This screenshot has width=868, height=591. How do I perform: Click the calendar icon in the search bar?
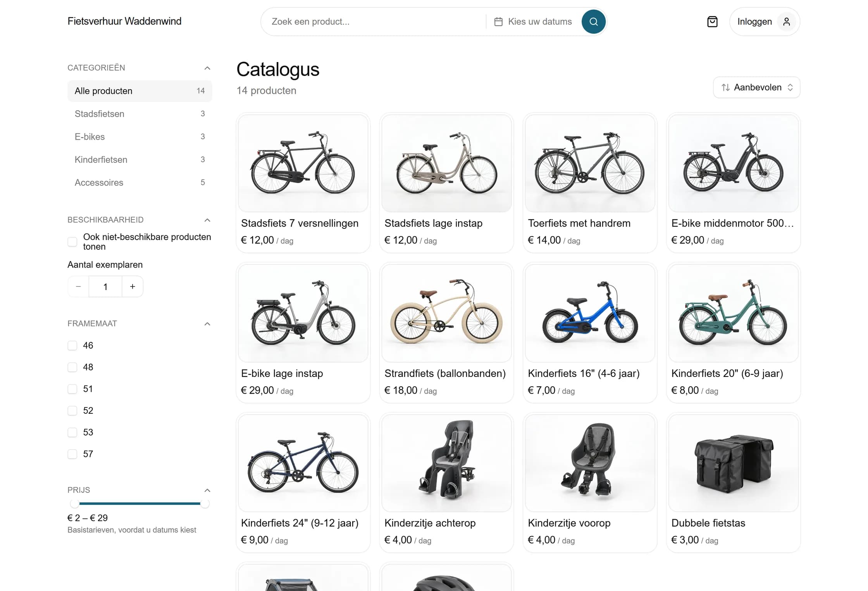pyautogui.click(x=498, y=22)
